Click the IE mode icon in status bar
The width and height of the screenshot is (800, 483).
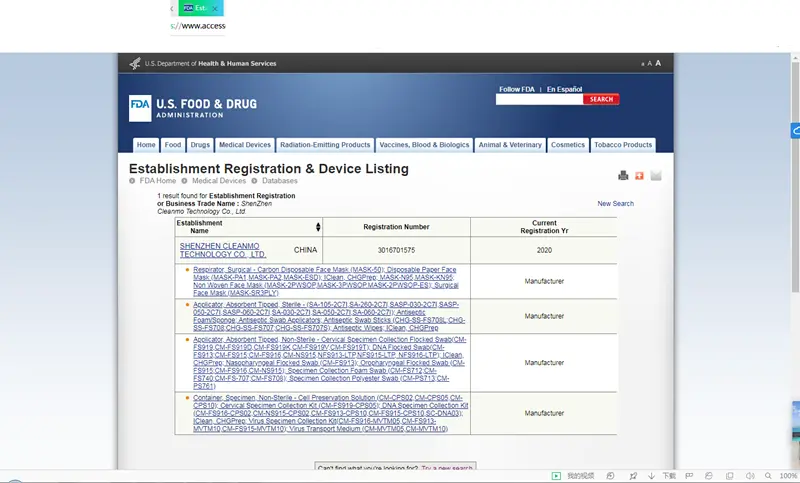[x=709, y=476]
